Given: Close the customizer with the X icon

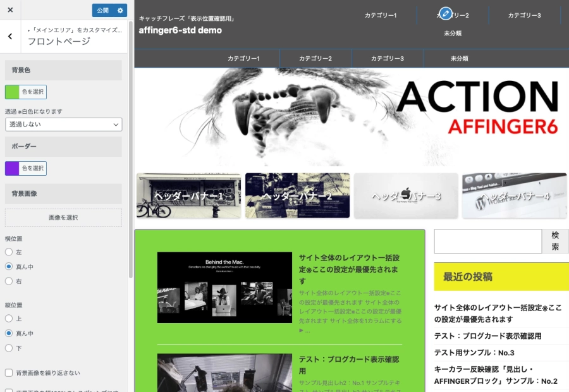Looking at the screenshot, I should 10,10.
